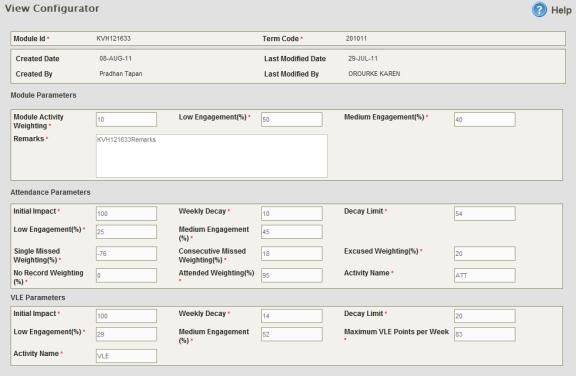This screenshot has height=376, width=576.
Task: Click the Created By value Pradhan Tapan
Action: click(x=120, y=74)
